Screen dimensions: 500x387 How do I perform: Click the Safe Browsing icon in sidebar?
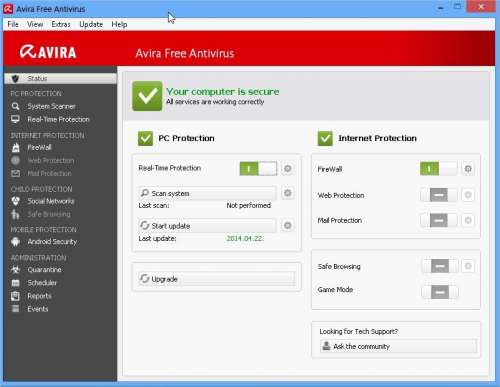coord(15,214)
